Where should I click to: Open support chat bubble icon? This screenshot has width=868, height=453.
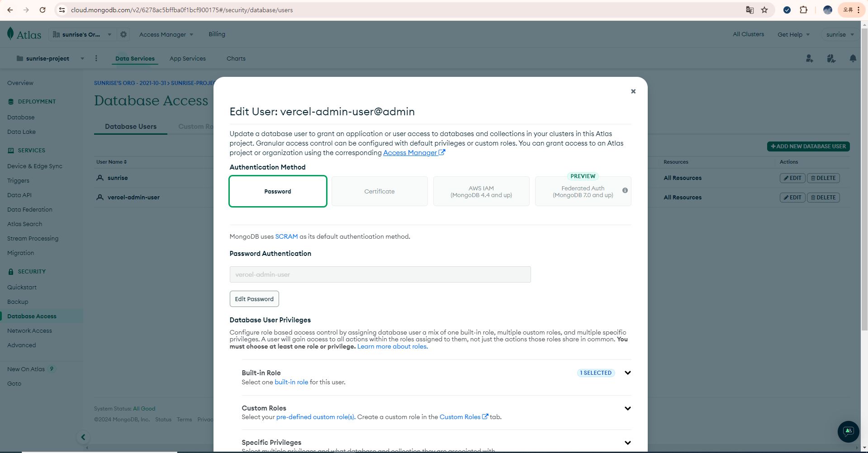click(x=848, y=431)
